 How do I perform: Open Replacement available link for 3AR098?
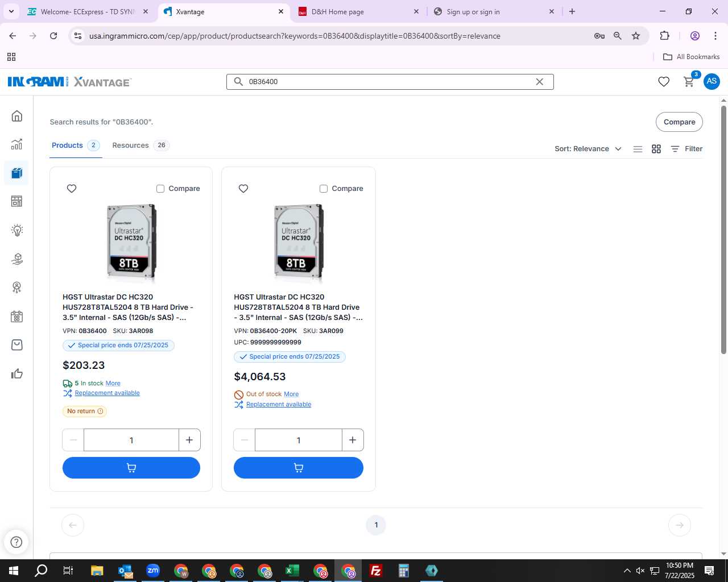pyautogui.click(x=107, y=393)
